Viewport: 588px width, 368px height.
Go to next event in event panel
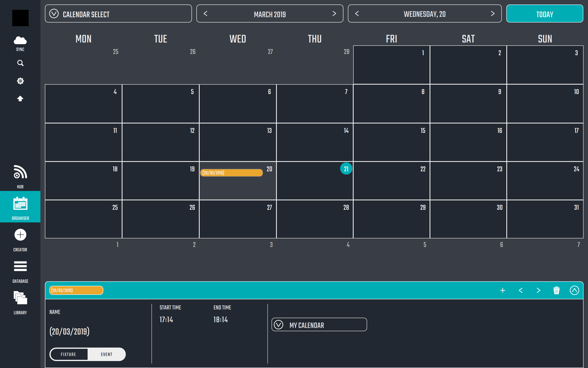(538, 290)
